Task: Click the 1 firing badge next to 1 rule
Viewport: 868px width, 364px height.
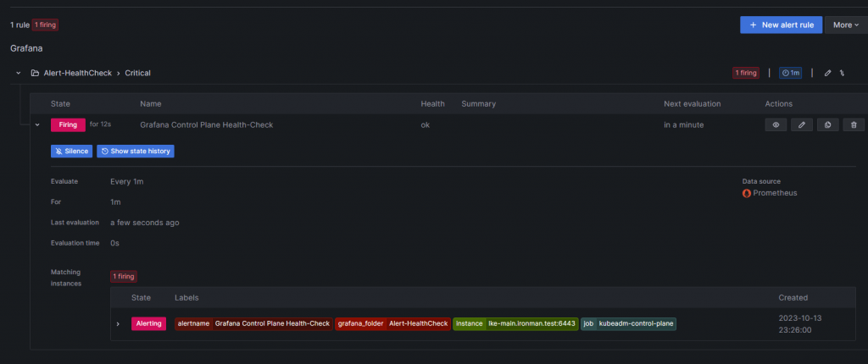Action: (45, 25)
